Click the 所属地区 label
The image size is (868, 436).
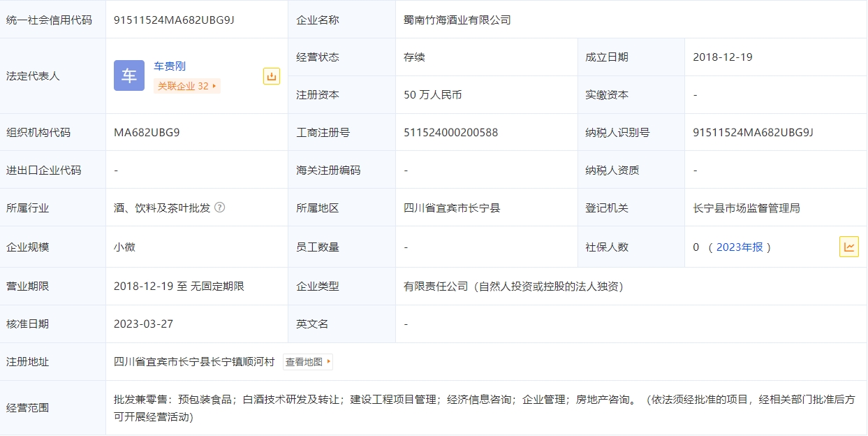(x=318, y=208)
